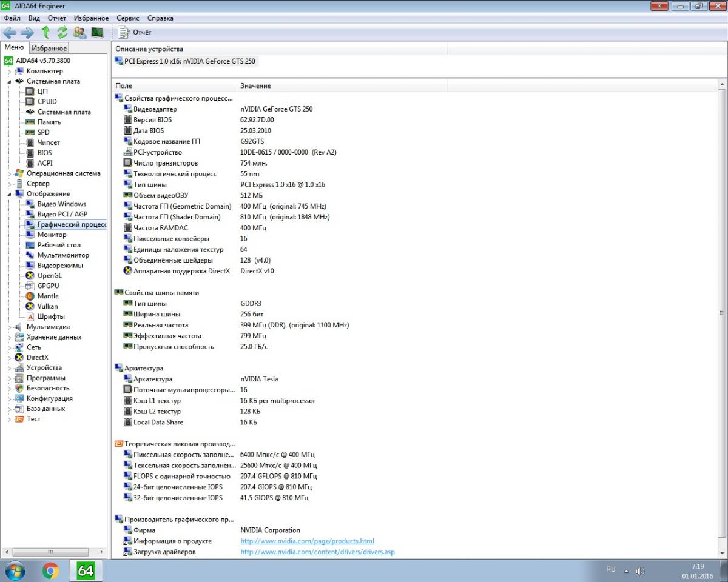Expand the Устройства tree node
Viewport: 728px width, 582px height.
coord(10,368)
